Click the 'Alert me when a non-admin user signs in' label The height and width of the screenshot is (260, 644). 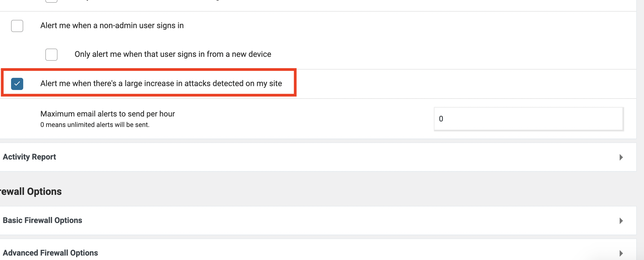tap(112, 25)
